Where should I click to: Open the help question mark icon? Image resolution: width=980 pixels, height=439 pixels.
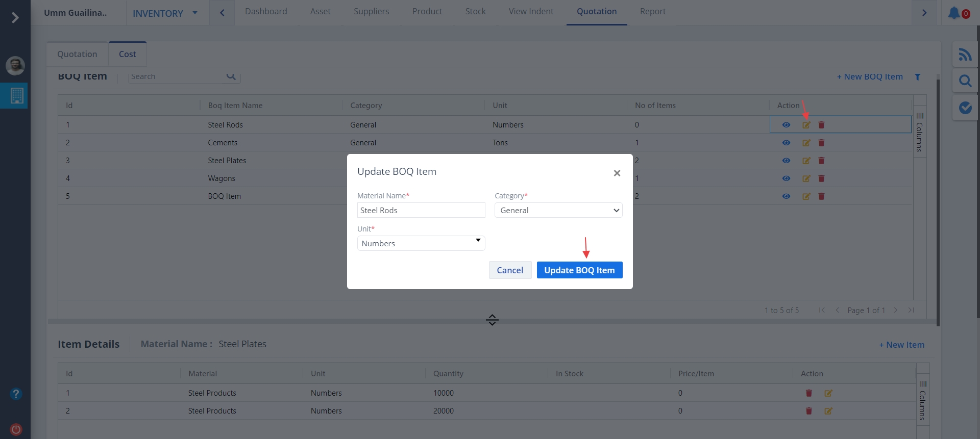16,394
